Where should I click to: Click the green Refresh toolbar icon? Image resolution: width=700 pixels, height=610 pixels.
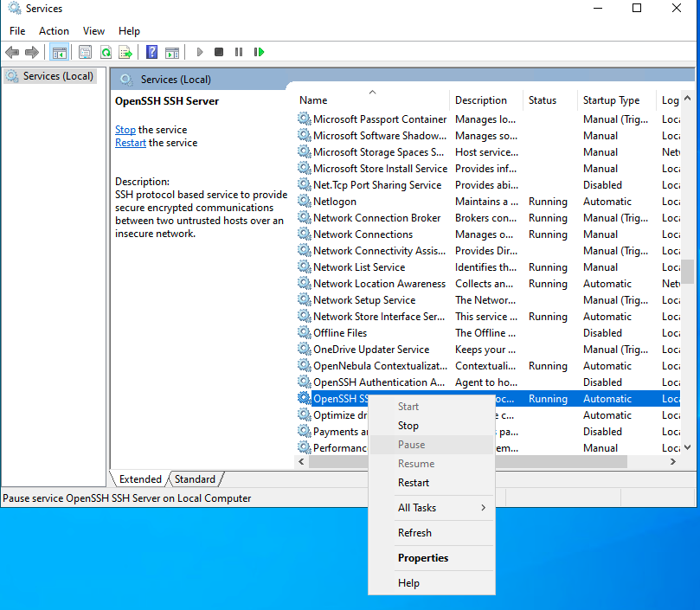[106, 52]
